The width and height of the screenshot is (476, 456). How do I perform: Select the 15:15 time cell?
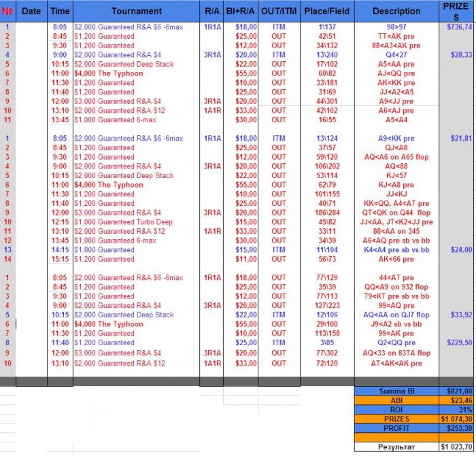pos(60,259)
